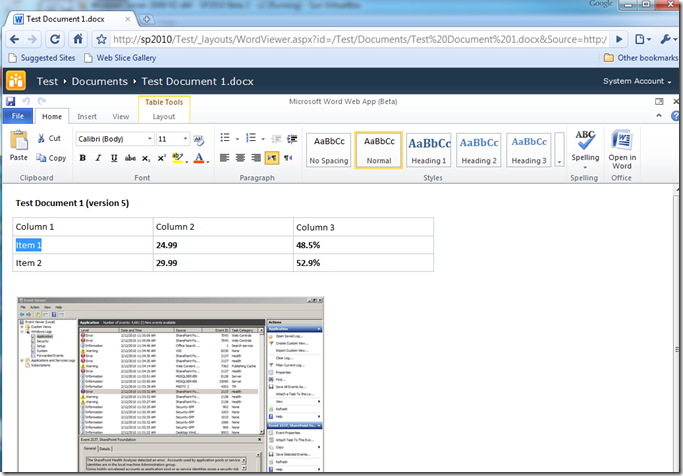Align text right
This screenshot has height=476, width=683.
[x=256, y=158]
